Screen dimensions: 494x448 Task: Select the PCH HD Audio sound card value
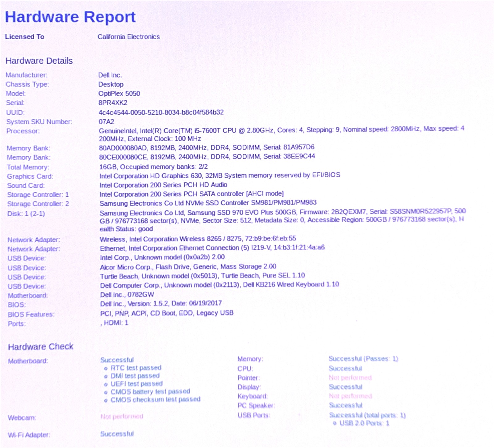click(163, 185)
